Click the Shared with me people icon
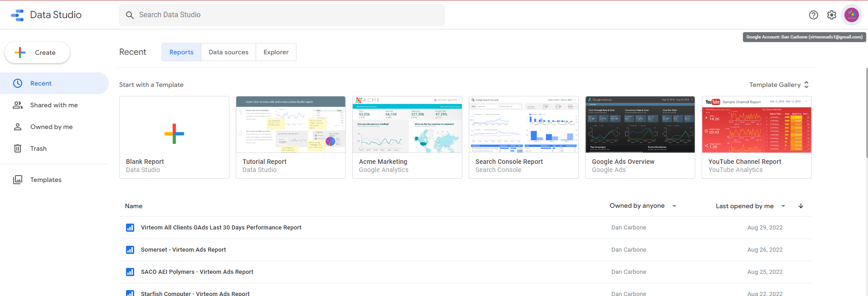Image resolution: width=868 pixels, height=296 pixels. pyautogui.click(x=18, y=105)
